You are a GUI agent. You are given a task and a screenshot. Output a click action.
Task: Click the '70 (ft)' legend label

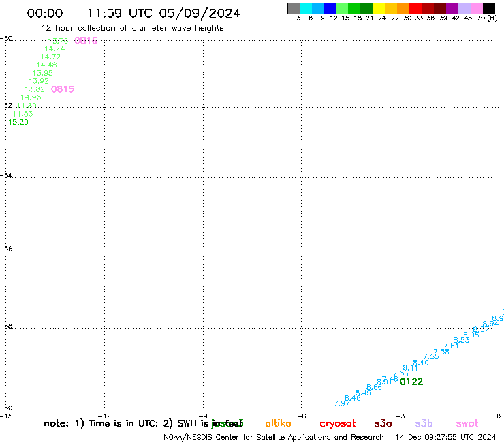coord(487,18)
